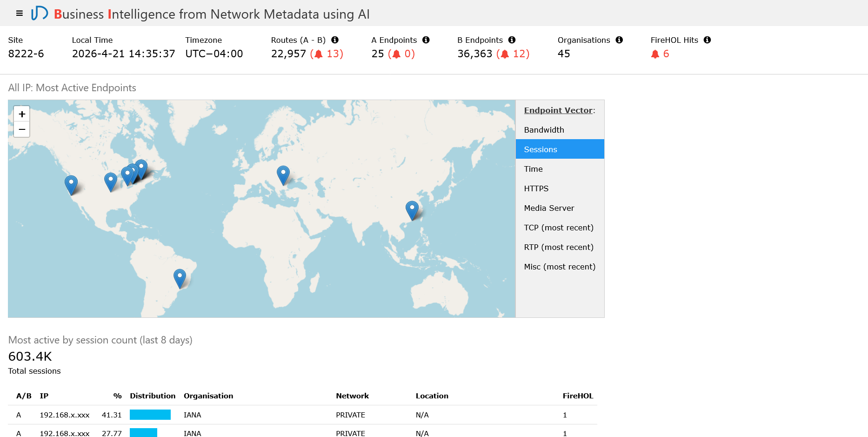Select TCP (most recent) vector
Viewport: 868px width, 437px height.
coord(560,228)
